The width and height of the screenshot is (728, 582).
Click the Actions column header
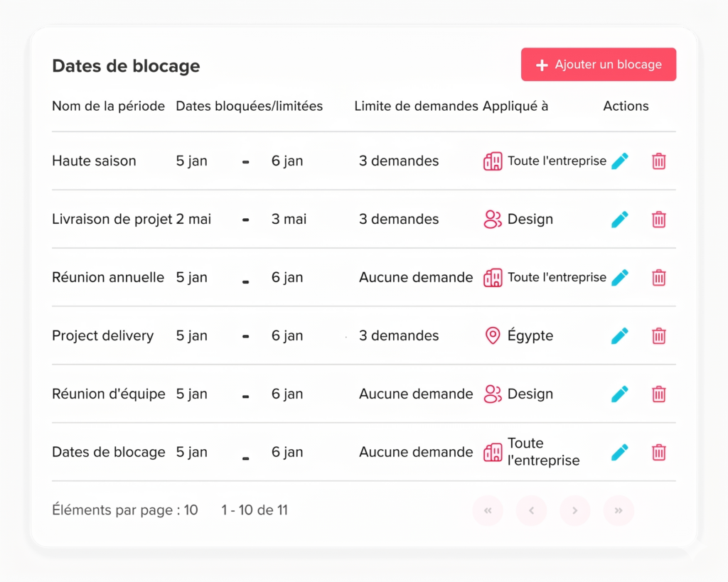pos(626,107)
